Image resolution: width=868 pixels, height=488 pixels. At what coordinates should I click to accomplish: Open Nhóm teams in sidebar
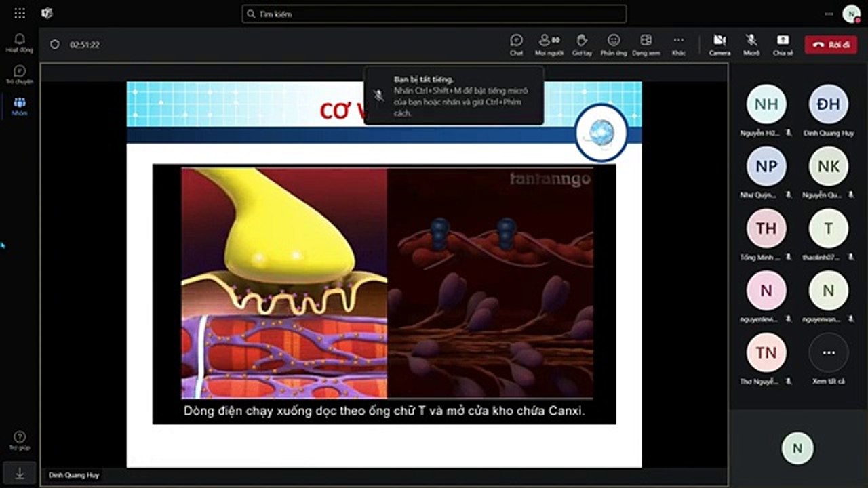20,106
